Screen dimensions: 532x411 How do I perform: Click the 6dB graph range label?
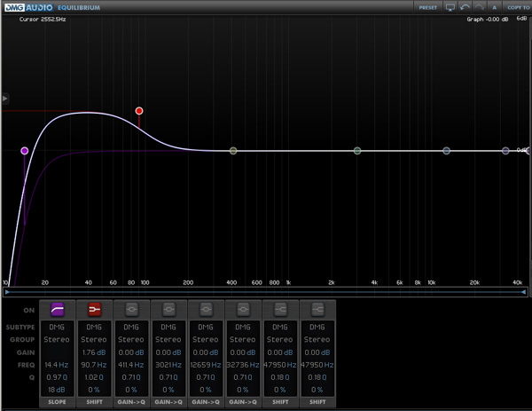click(521, 19)
